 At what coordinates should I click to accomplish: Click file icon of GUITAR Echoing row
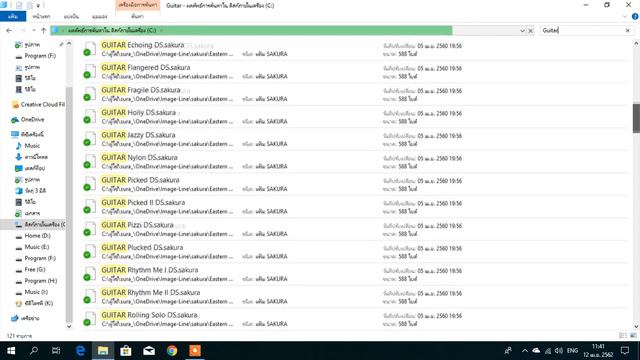coord(90,49)
